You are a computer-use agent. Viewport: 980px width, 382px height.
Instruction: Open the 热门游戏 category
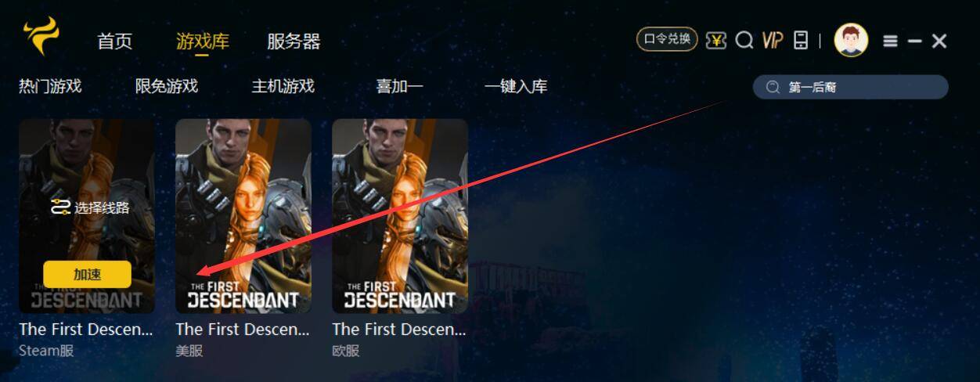[50, 86]
